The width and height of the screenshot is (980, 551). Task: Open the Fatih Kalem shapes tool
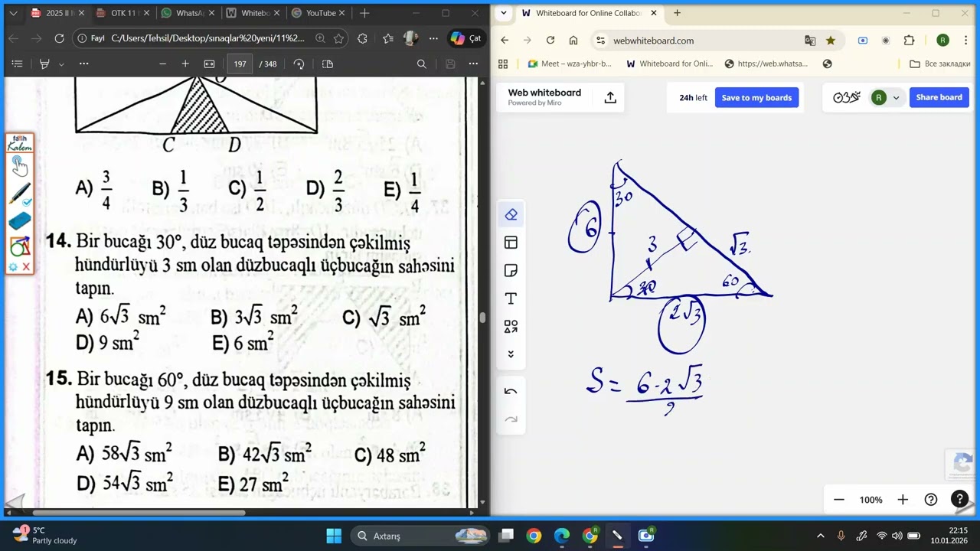[x=19, y=246]
